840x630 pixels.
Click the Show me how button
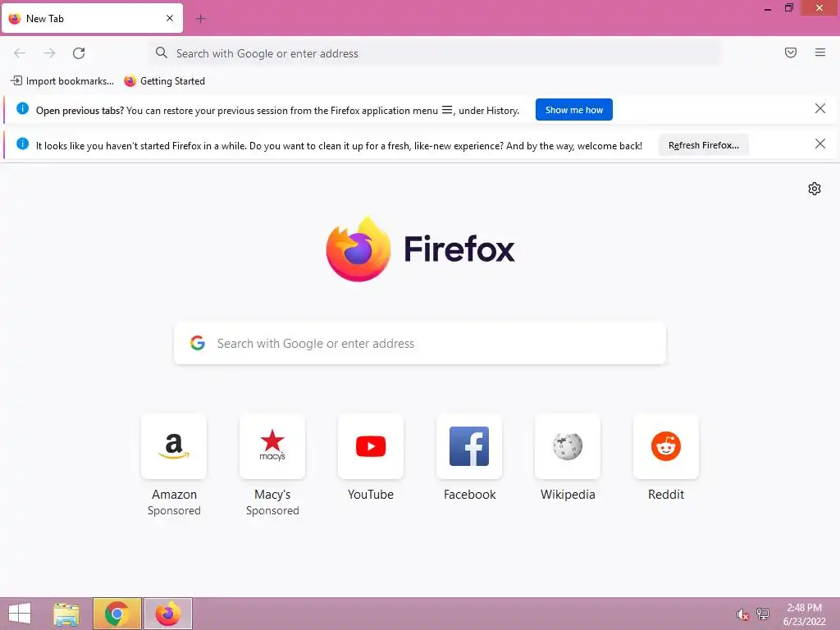(x=573, y=110)
